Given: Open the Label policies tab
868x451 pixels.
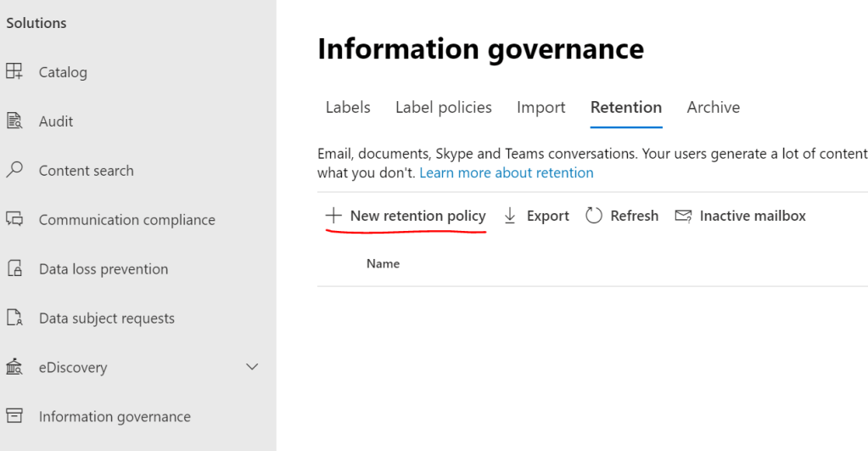Looking at the screenshot, I should click(443, 108).
